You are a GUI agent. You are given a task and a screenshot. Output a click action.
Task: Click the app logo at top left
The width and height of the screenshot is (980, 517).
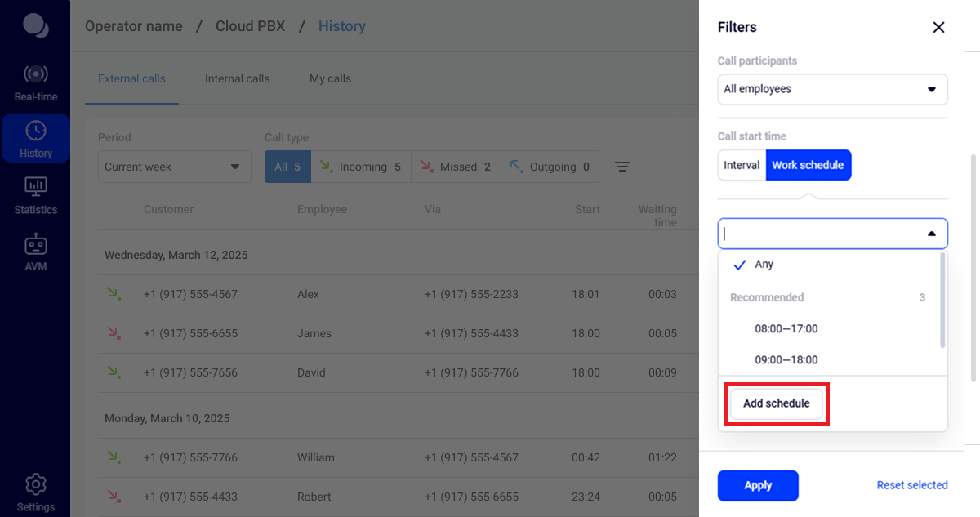[x=35, y=25]
